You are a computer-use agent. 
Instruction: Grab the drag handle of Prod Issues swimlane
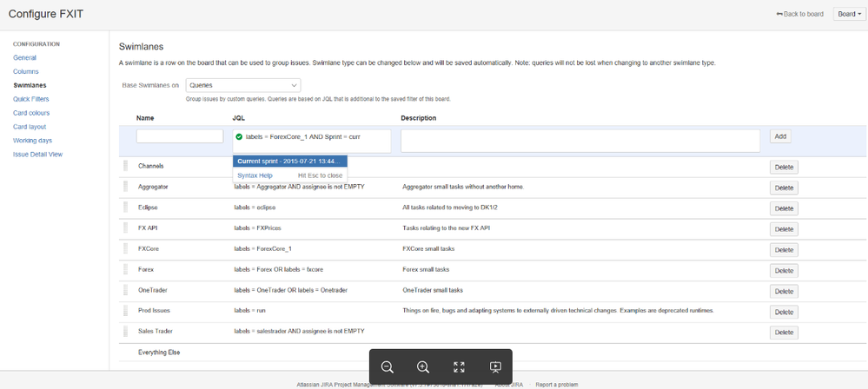point(125,311)
